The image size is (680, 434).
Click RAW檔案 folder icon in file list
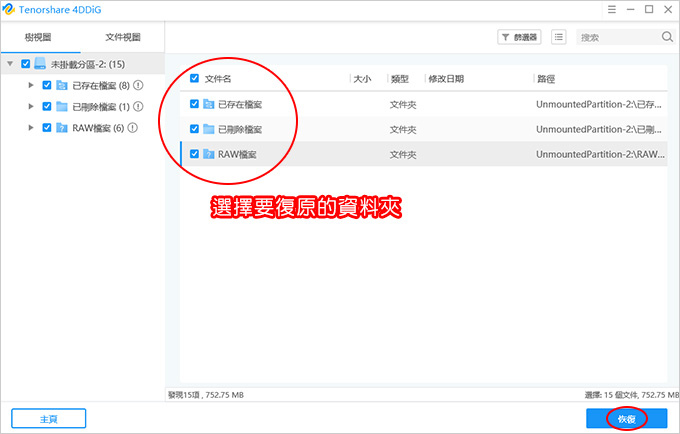(x=209, y=154)
